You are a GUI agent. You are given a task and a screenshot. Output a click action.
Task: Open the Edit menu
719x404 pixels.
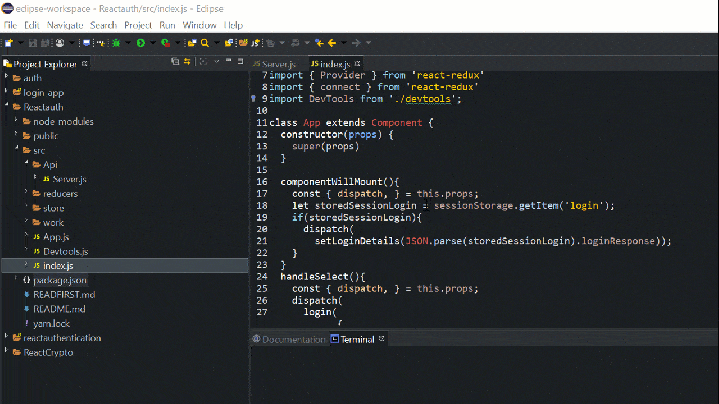(32, 25)
